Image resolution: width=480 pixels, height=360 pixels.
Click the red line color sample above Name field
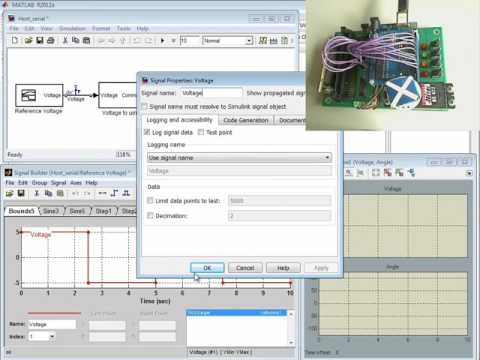54,313
